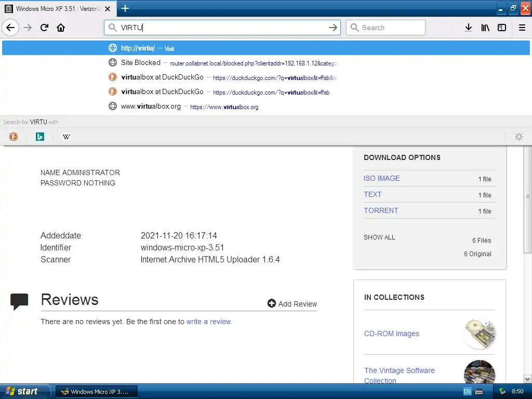532x399 pixels.
Task: Click the 6 Files text
Action: click(482, 240)
